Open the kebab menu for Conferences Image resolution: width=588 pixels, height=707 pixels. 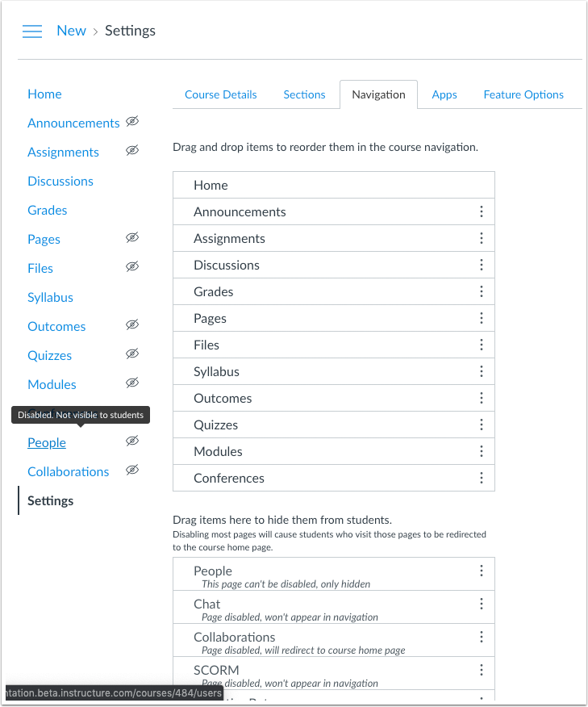(x=482, y=478)
